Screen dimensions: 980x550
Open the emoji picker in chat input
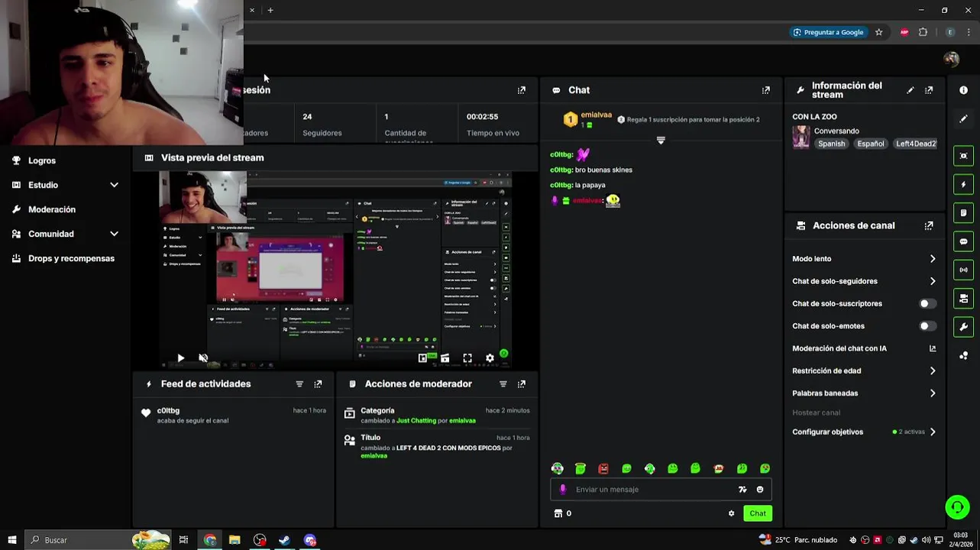click(760, 490)
